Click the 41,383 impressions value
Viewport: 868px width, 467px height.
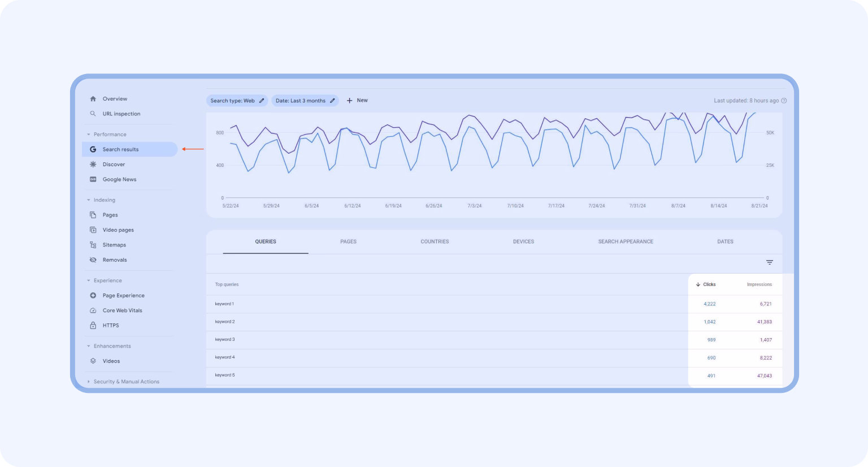coord(765,322)
